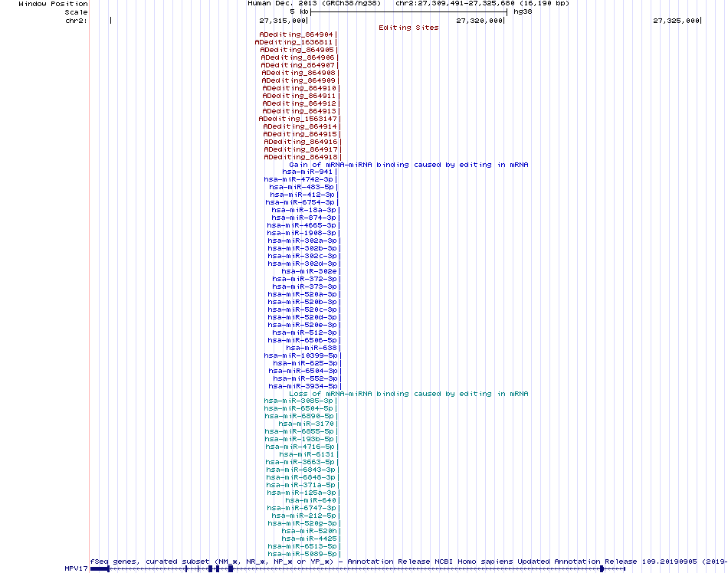
Task: Open the Editing Sites track title
Action: tap(408, 28)
